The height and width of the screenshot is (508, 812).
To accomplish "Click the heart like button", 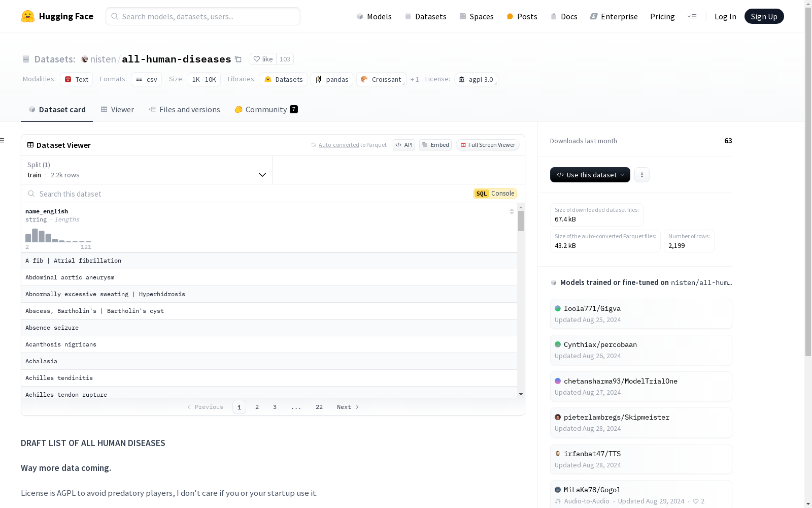I will click(263, 59).
